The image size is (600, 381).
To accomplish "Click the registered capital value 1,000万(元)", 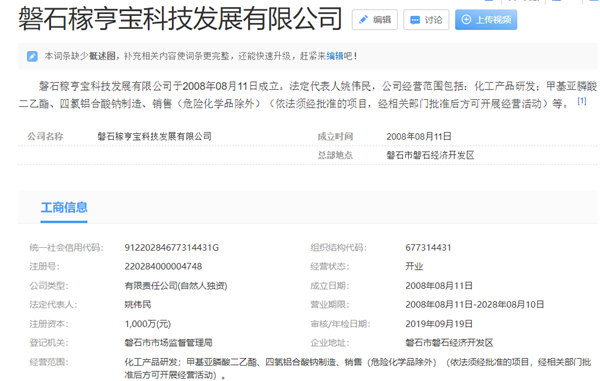I will click(148, 324).
